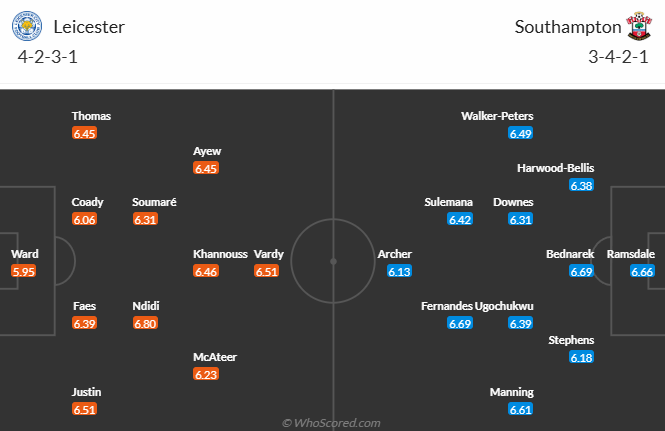Click the Leicester City club crest

tap(27, 26)
